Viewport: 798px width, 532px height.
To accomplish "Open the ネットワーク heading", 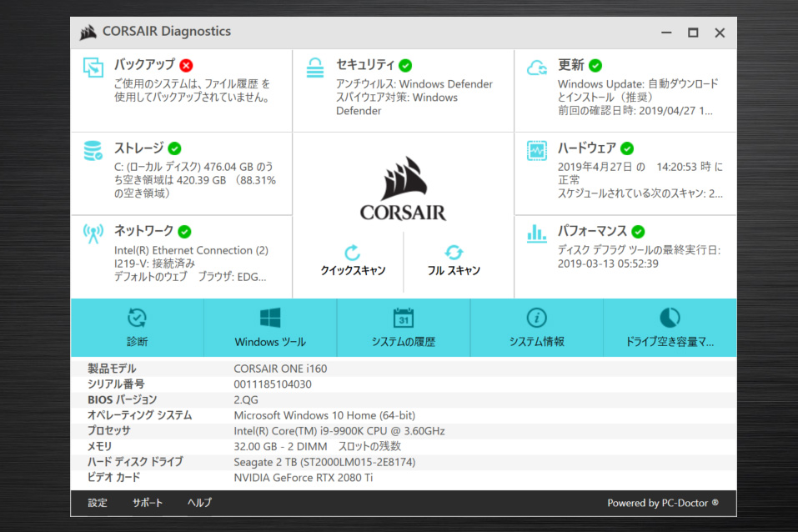I will click(x=144, y=231).
